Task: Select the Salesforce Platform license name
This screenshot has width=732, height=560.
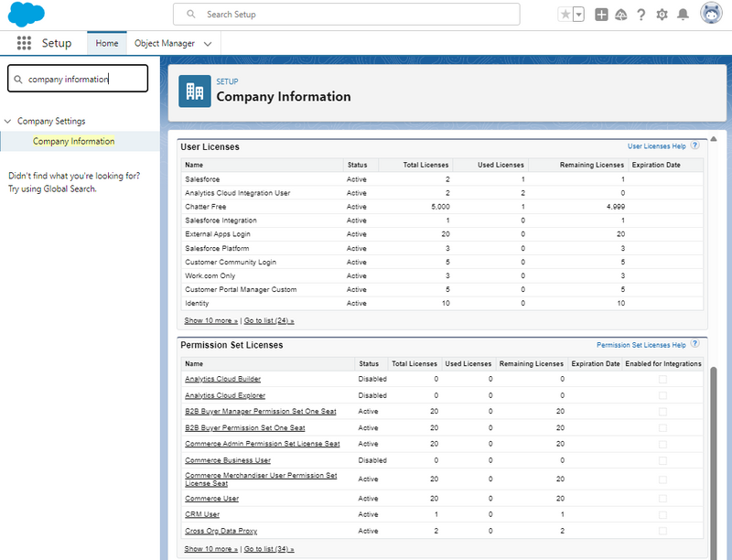Action: pyautogui.click(x=217, y=248)
